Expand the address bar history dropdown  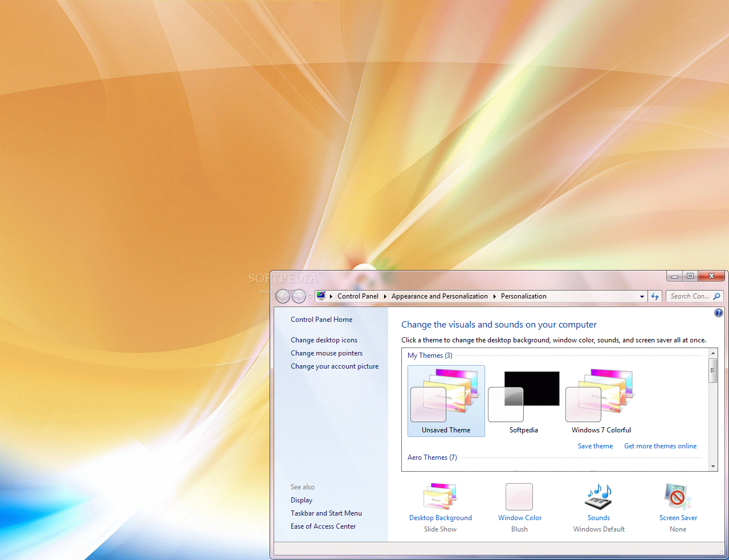[642, 296]
